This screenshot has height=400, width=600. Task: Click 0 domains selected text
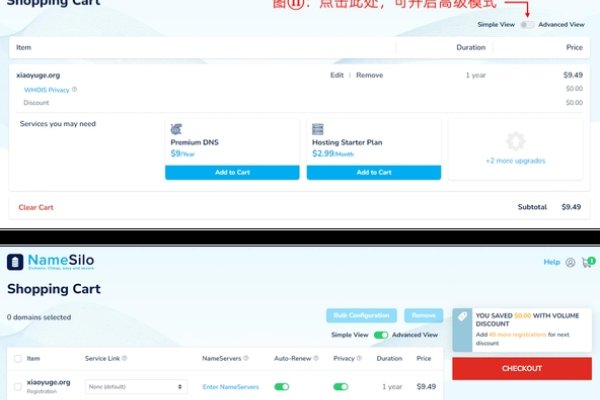[39, 317]
